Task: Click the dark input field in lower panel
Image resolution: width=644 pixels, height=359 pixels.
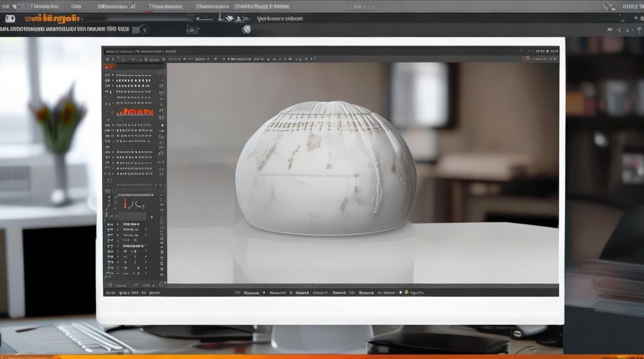Action: pyautogui.click(x=132, y=216)
